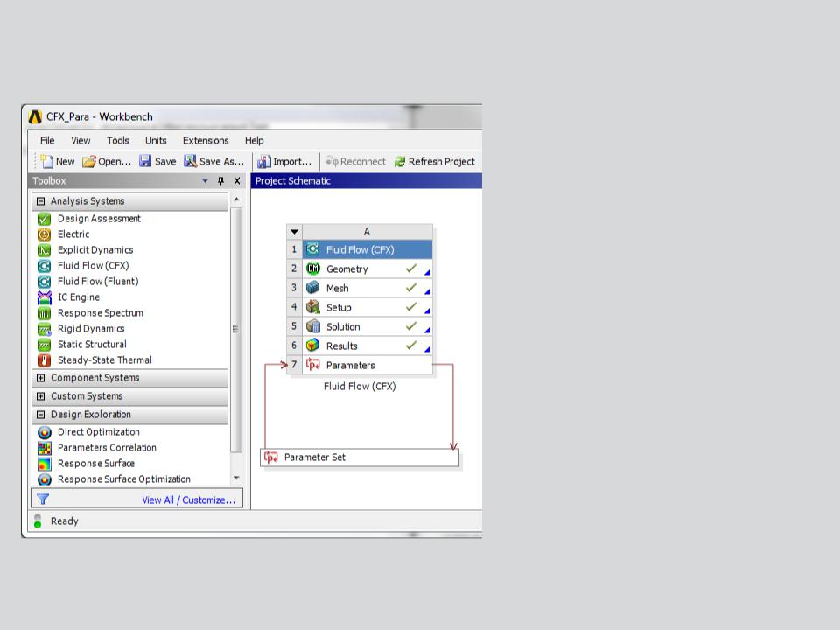This screenshot has height=630, width=840.
Task: Click the Design Assessment icon in Toolbox
Action: coord(45,219)
